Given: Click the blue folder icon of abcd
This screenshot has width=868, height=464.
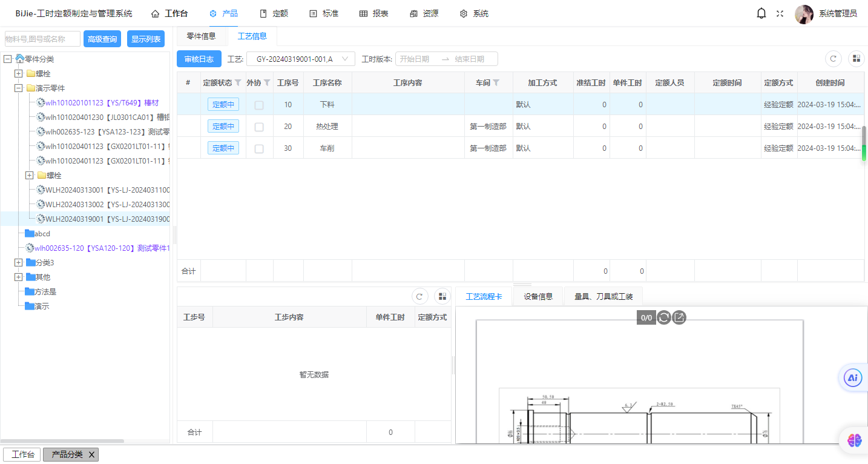Looking at the screenshot, I should [x=30, y=233].
